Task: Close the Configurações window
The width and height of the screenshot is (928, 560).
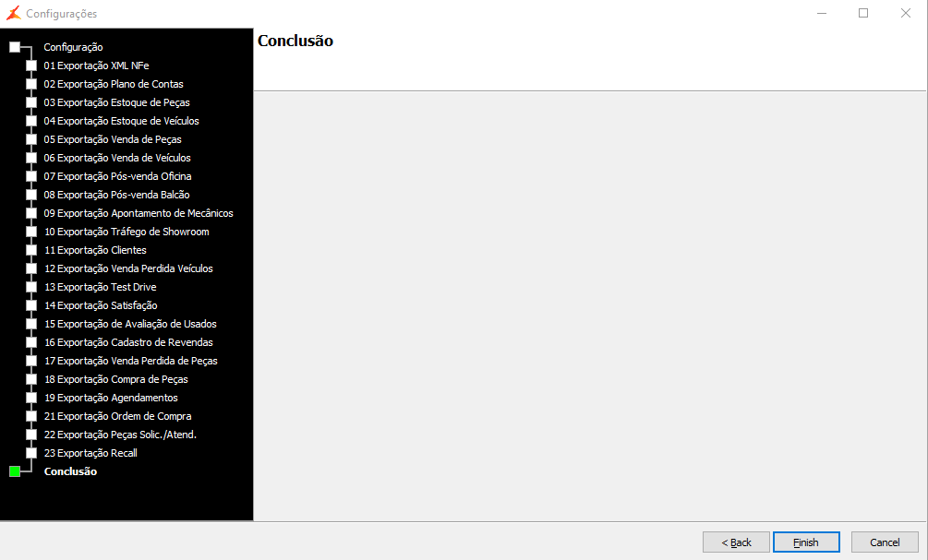Action: tap(906, 13)
